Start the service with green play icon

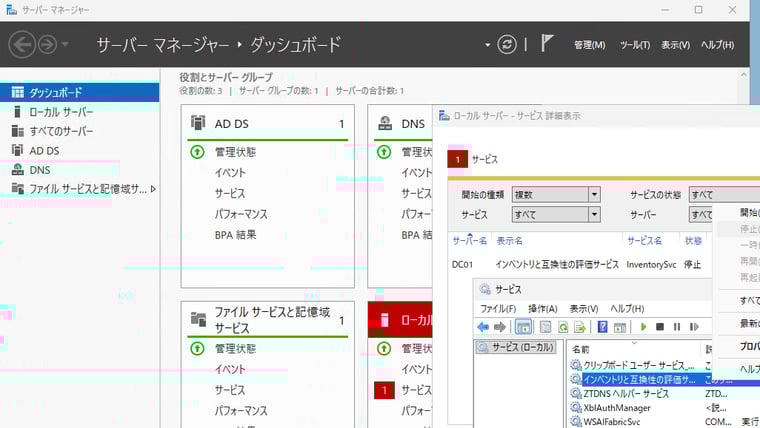click(643, 327)
